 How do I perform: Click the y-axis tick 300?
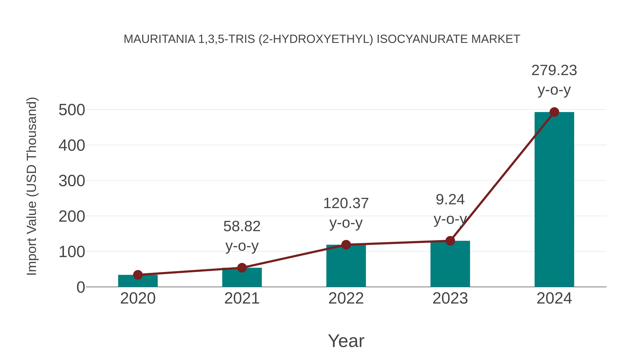click(72, 181)
